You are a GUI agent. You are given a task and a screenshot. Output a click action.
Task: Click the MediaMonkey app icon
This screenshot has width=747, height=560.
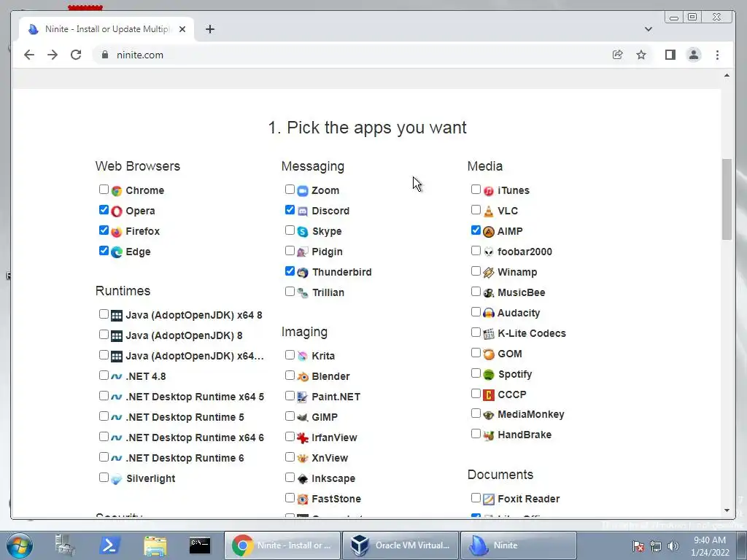click(489, 415)
